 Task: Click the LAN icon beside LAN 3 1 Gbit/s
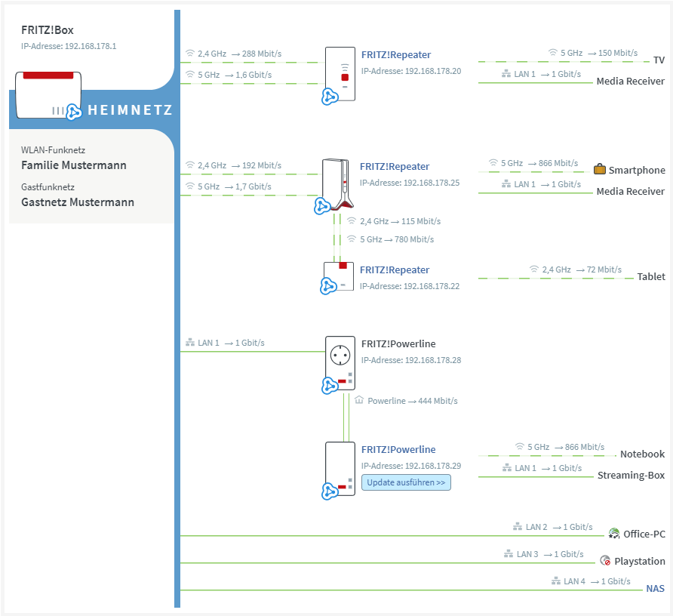(x=509, y=554)
